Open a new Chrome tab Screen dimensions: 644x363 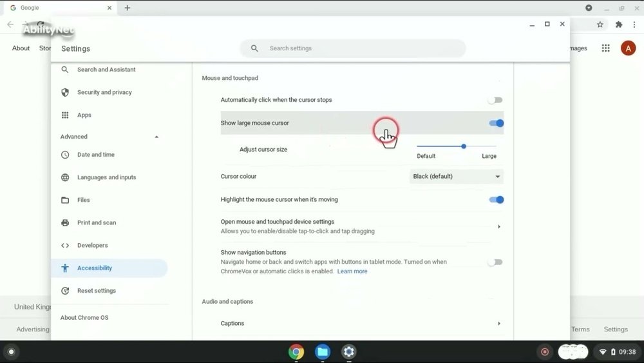point(128,8)
